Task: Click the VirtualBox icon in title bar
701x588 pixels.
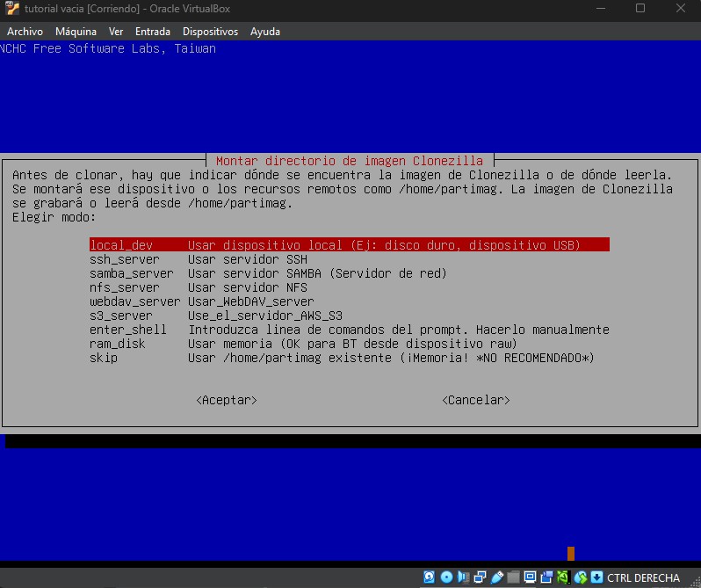Action: pyautogui.click(x=12, y=9)
